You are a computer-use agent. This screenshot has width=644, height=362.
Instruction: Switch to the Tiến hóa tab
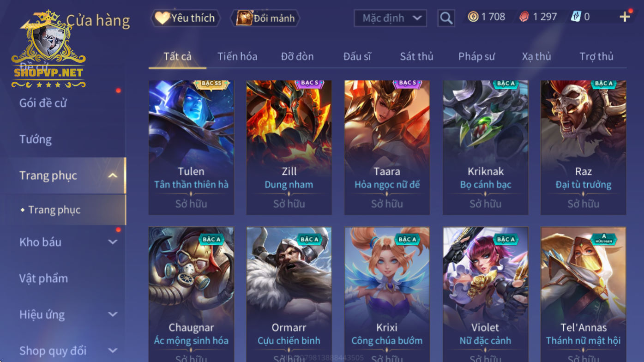237,56
